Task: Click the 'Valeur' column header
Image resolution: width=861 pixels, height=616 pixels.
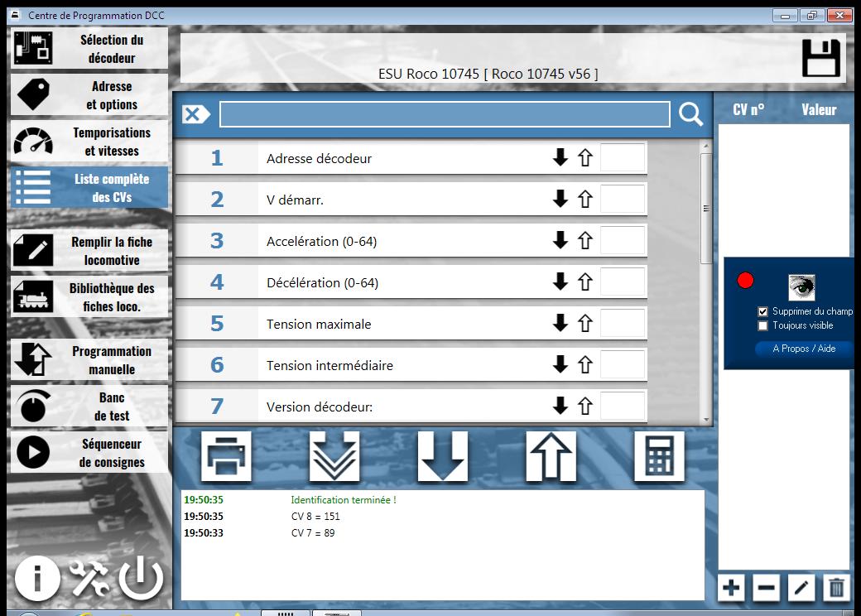Action: pos(819,110)
